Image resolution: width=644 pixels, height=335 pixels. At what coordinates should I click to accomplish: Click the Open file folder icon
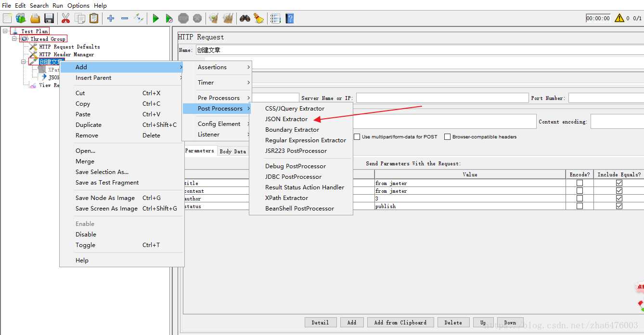[x=35, y=18]
